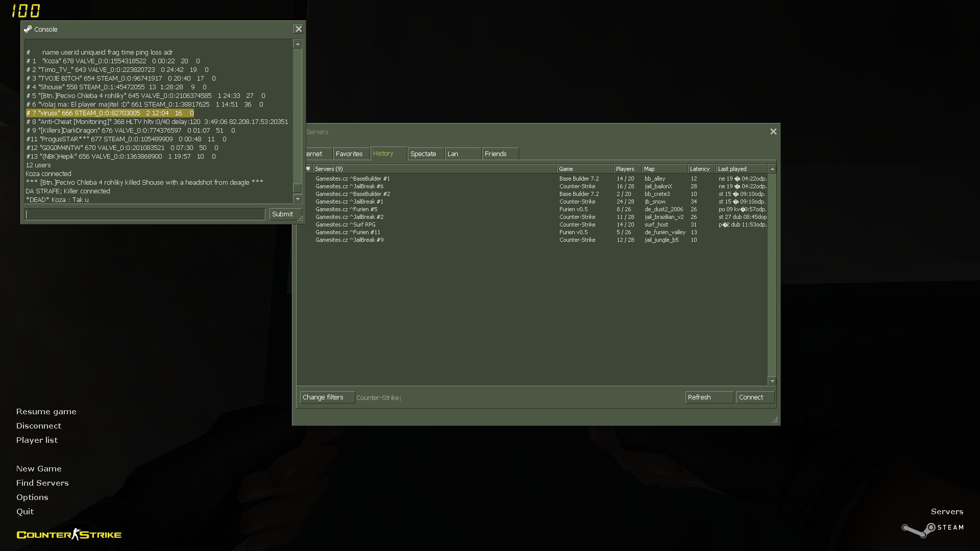Click Disconnect in main menu
This screenshot has width=980, height=551.
38,426
